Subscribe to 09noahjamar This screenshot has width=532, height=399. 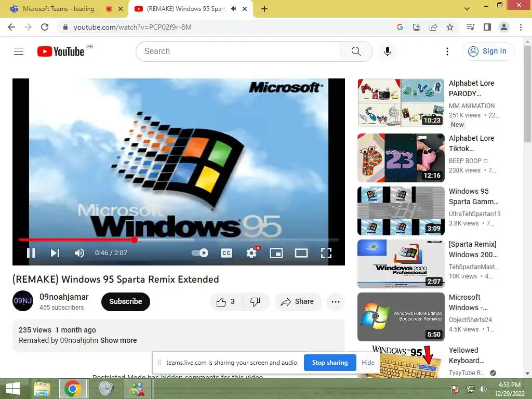[126, 302]
